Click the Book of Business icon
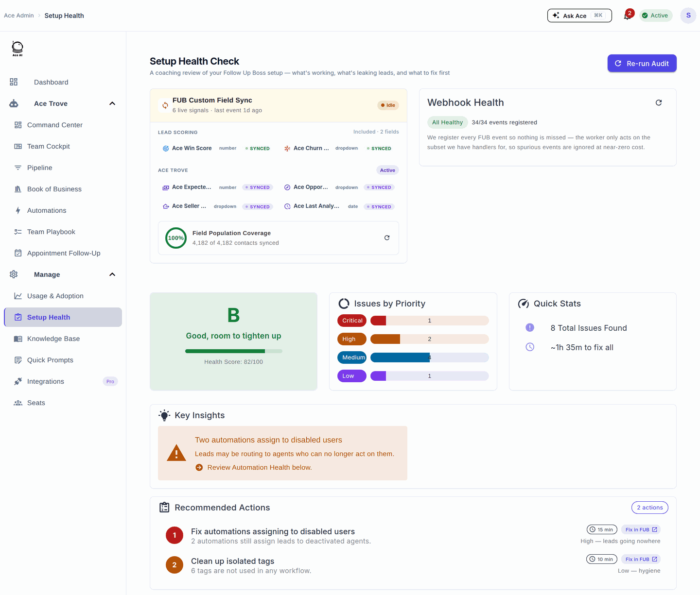700x595 pixels. point(18,189)
